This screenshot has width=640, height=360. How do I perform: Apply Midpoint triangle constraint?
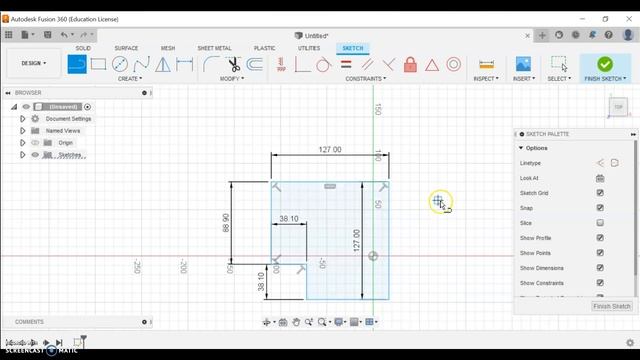[432, 64]
